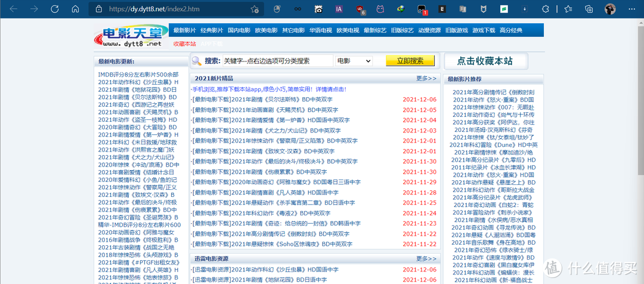Open the dark download arrow extension

point(525,8)
